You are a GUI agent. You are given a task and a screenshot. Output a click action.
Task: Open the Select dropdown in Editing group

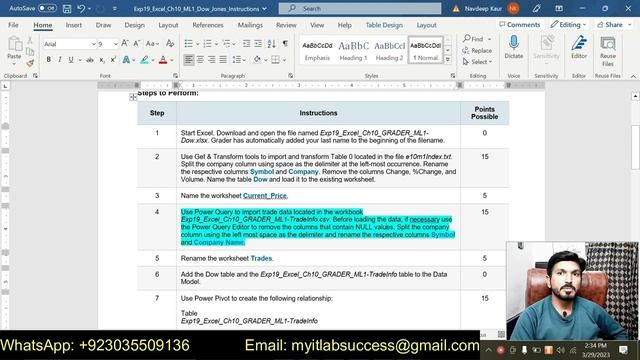tap(477, 62)
